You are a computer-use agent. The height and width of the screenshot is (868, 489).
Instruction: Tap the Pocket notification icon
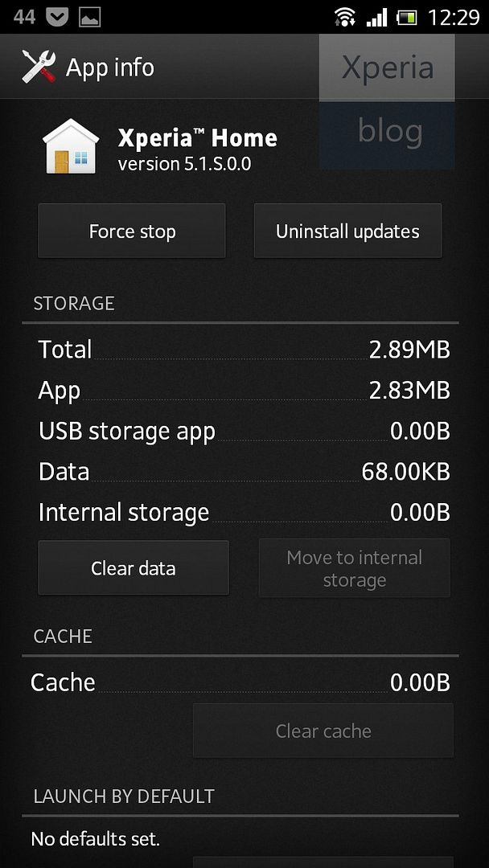click(56, 16)
